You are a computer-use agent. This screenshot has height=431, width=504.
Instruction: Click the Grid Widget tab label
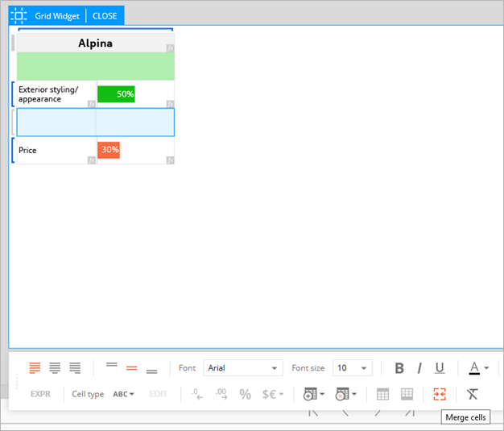[x=57, y=16]
